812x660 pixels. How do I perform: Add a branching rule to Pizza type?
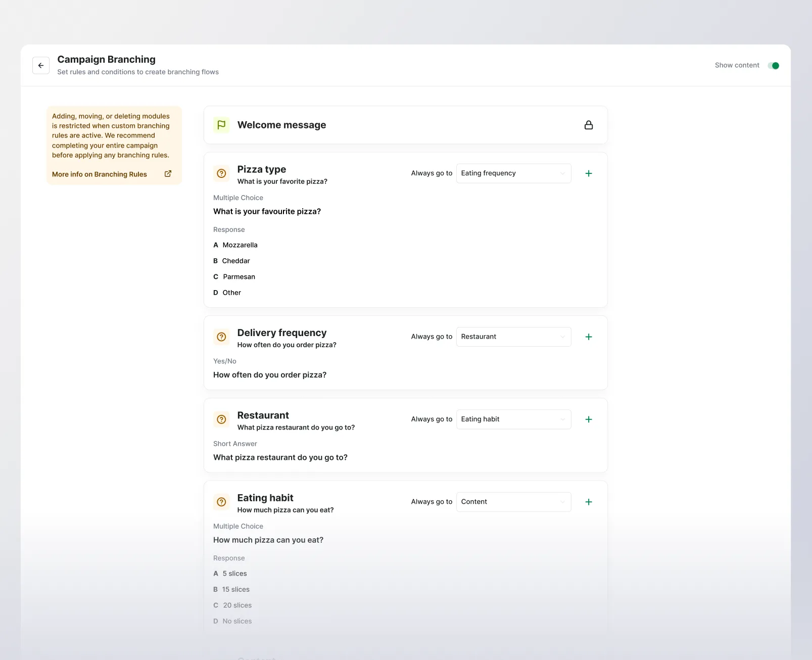tap(589, 173)
